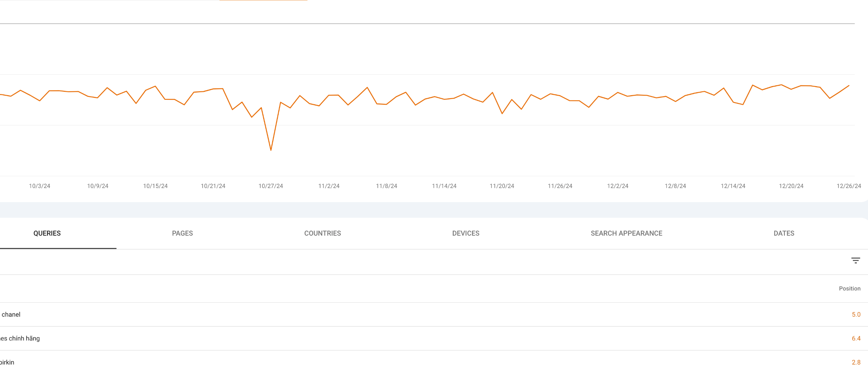Click the position value 2.8
This screenshot has height=374, width=868.
856,362
